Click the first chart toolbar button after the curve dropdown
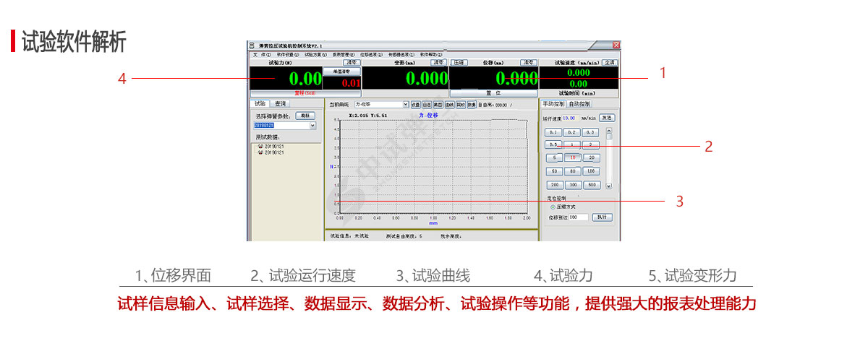The image size is (868, 359). click(416, 105)
